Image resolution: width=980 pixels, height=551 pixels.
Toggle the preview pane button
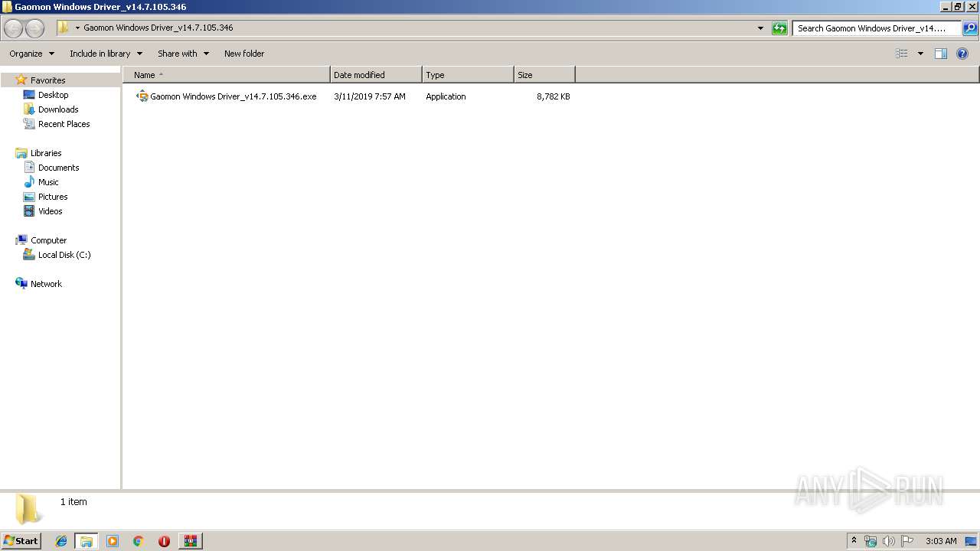tap(941, 54)
